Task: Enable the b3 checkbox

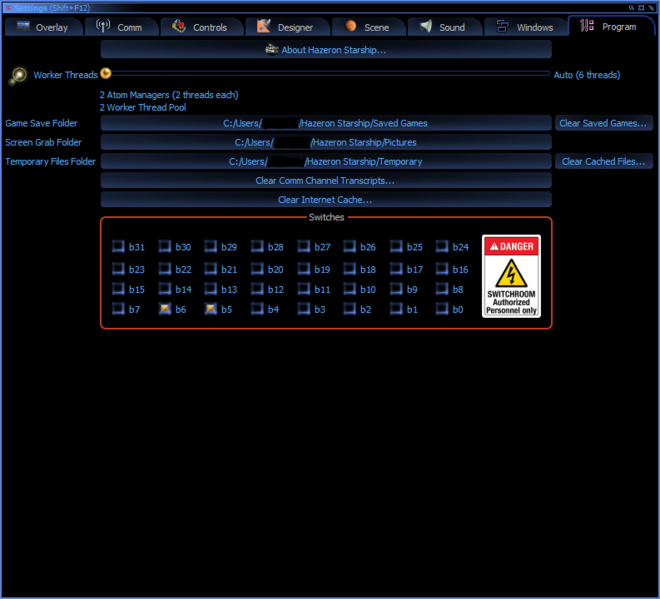Action: 303,309
